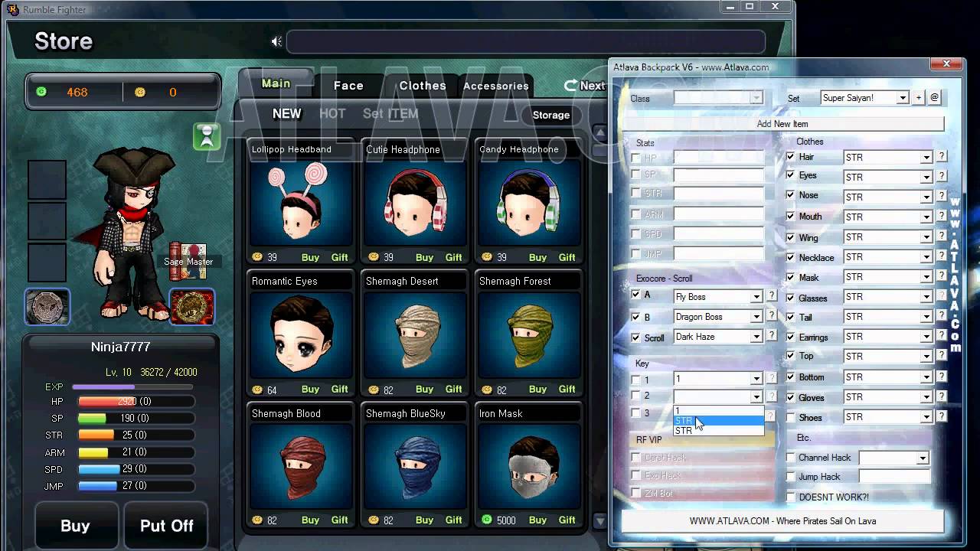The height and width of the screenshot is (551, 980).
Task: Click the Put Off button
Action: [166, 526]
